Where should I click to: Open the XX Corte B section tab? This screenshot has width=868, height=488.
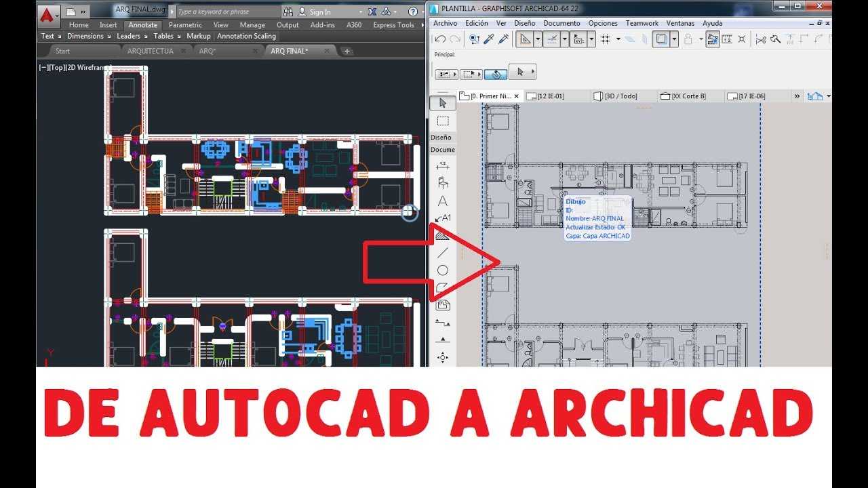tap(688, 96)
